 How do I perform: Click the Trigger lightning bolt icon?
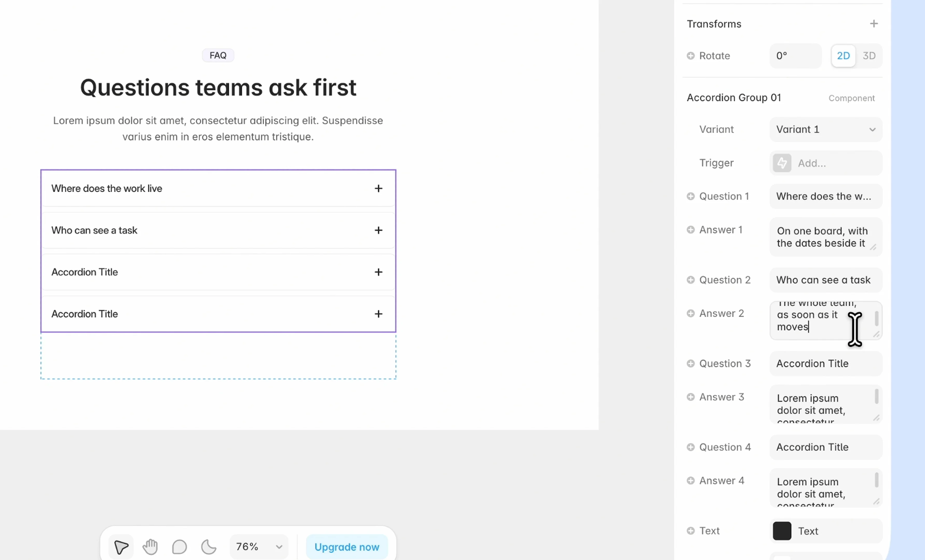(782, 163)
